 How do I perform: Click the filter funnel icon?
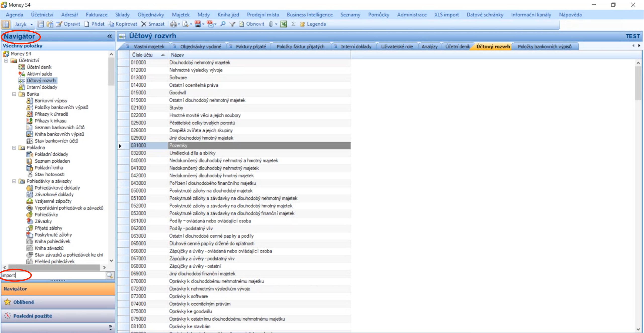pyautogui.click(x=233, y=24)
